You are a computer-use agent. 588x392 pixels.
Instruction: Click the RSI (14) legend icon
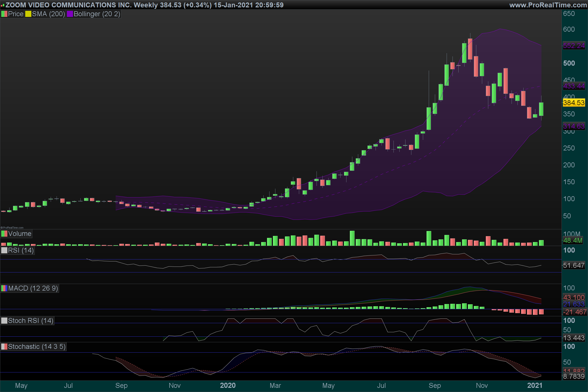tap(4, 250)
